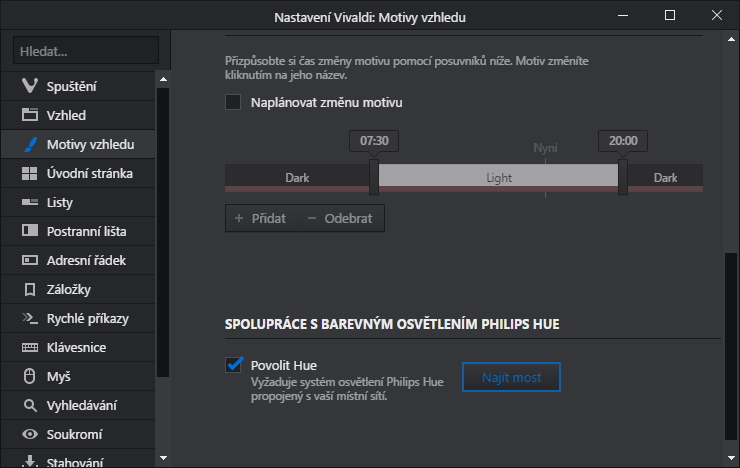Click the Přidat button under the schedule

tap(259, 218)
